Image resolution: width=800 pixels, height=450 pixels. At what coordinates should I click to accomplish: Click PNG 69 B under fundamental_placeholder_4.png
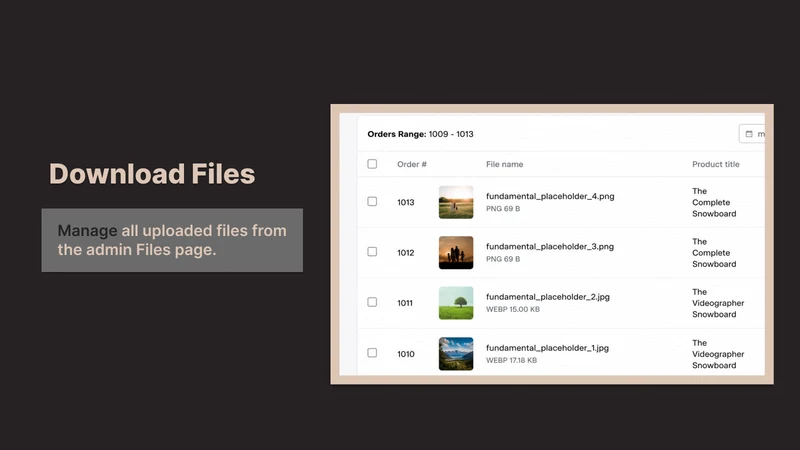pos(503,209)
